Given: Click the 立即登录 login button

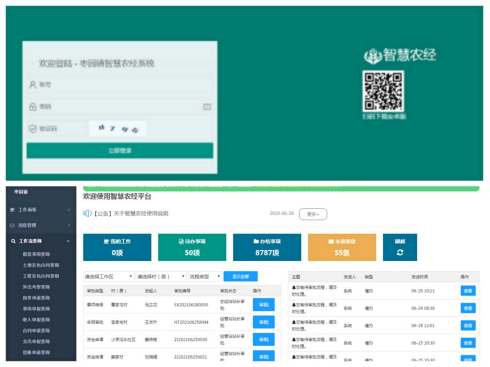Looking at the screenshot, I should [120, 151].
